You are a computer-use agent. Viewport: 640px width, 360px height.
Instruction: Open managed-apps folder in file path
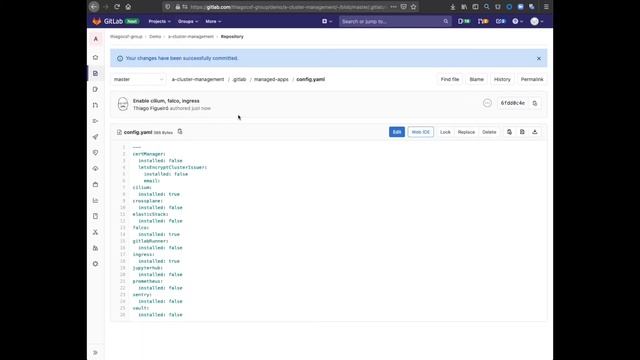pyautogui.click(x=271, y=79)
